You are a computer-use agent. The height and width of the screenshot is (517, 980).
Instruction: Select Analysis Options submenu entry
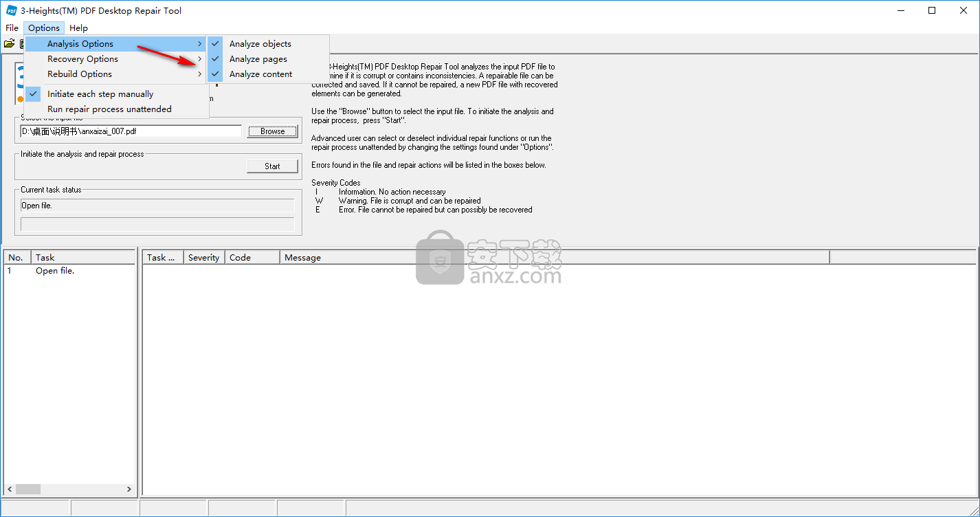(115, 44)
